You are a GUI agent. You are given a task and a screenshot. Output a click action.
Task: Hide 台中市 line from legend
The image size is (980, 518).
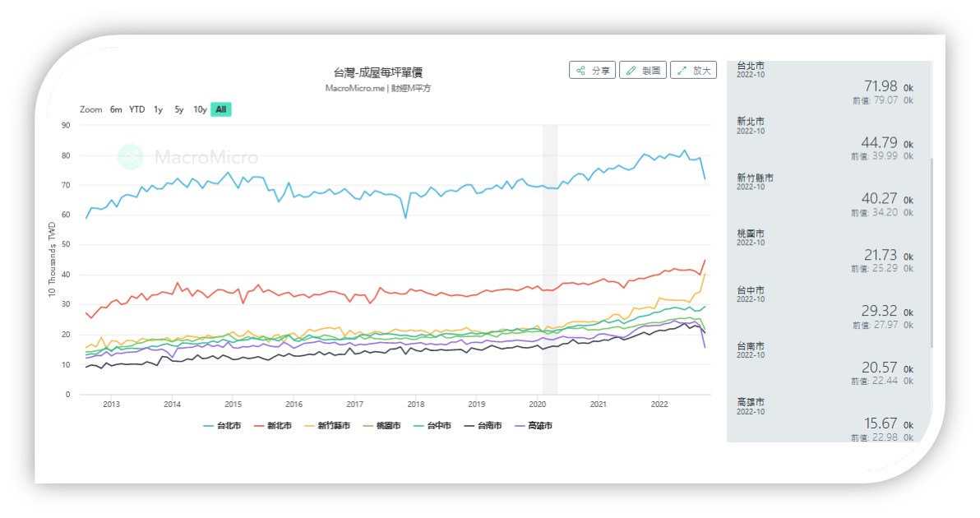pos(434,426)
